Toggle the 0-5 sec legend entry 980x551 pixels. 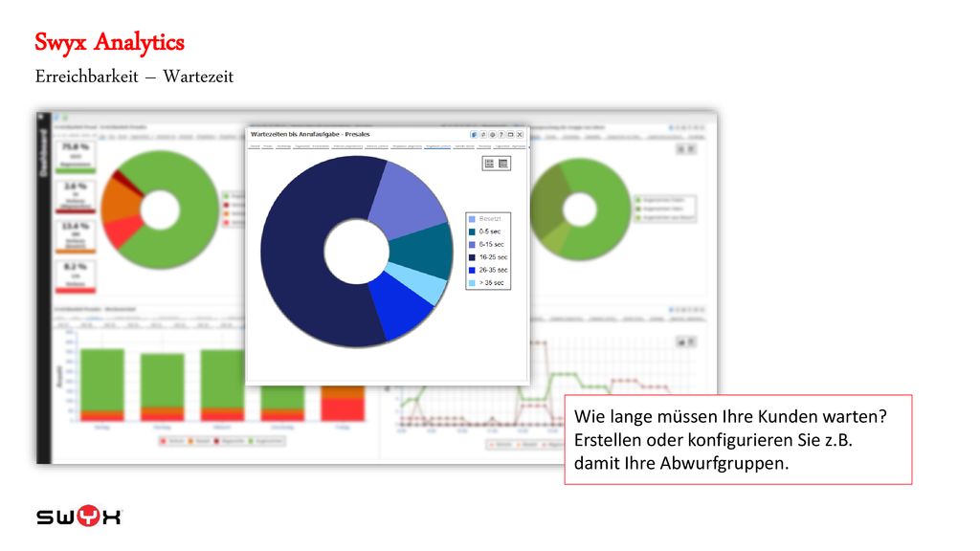tap(485, 231)
